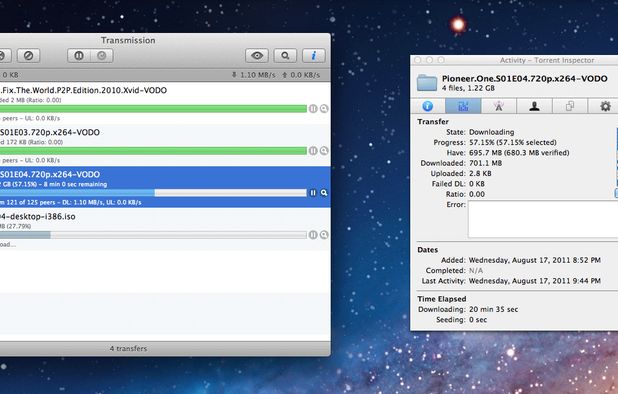Click '8 min 0 sec remaining' status text
The width and height of the screenshot is (618, 394).
pos(75,184)
